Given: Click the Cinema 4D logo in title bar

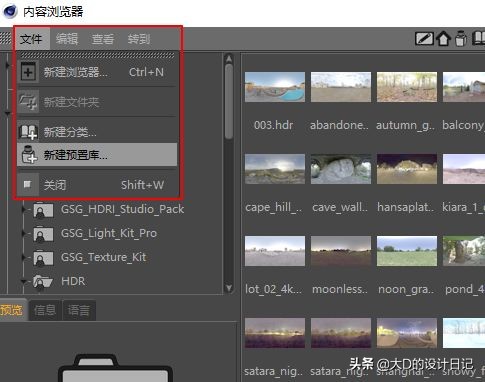Looking at the screenshot, I should (10, 11).
